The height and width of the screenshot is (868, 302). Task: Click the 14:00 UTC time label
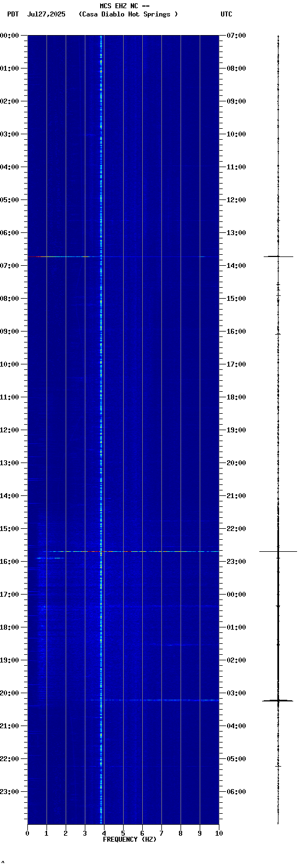pos(236,265)
